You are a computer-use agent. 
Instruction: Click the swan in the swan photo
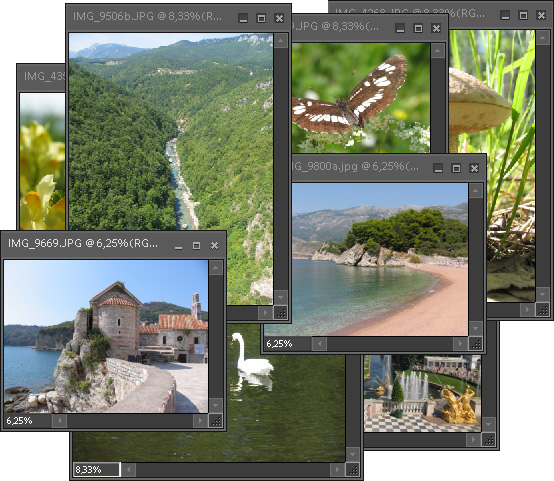point(252,355)
